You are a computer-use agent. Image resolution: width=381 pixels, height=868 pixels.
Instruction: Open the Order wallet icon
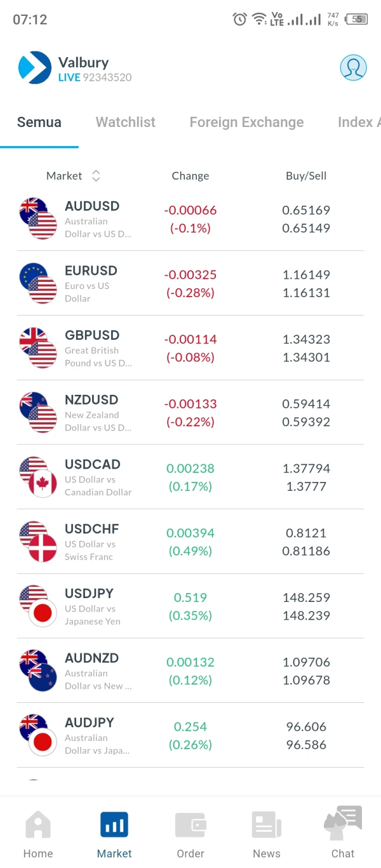pyautogui.click(x=190, y=826)
